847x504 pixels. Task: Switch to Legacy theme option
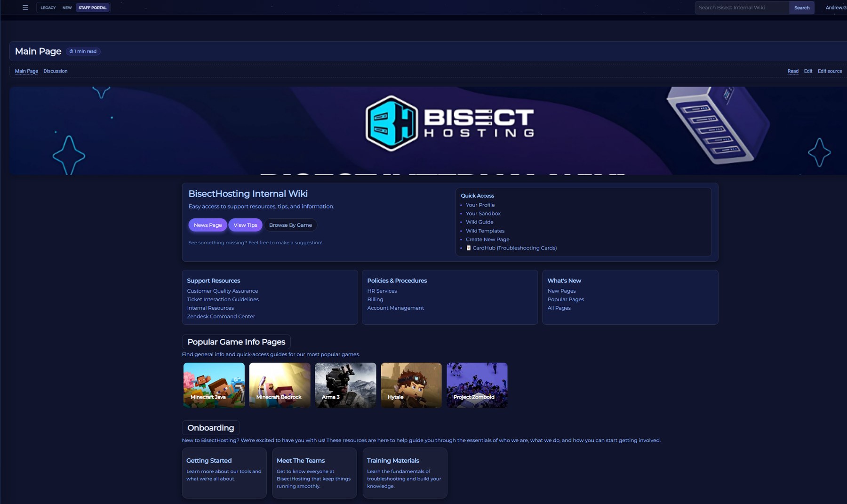pos(48,8)
